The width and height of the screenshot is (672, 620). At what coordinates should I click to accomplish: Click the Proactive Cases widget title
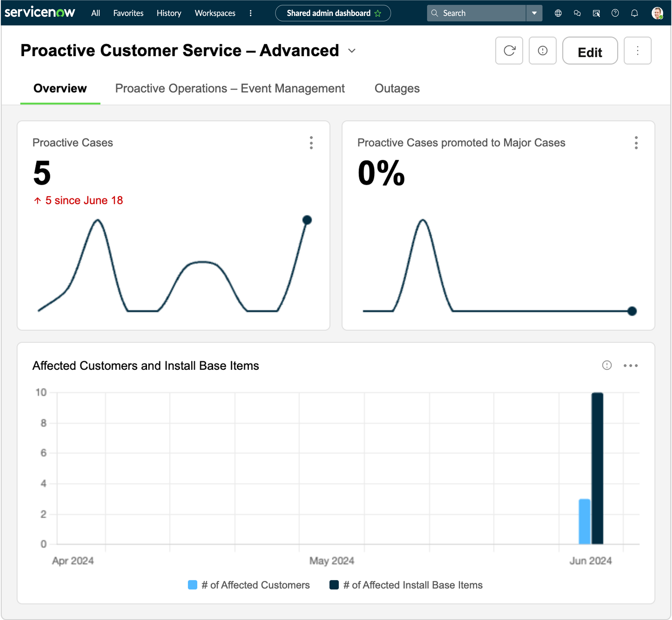[x=73, y=143]
